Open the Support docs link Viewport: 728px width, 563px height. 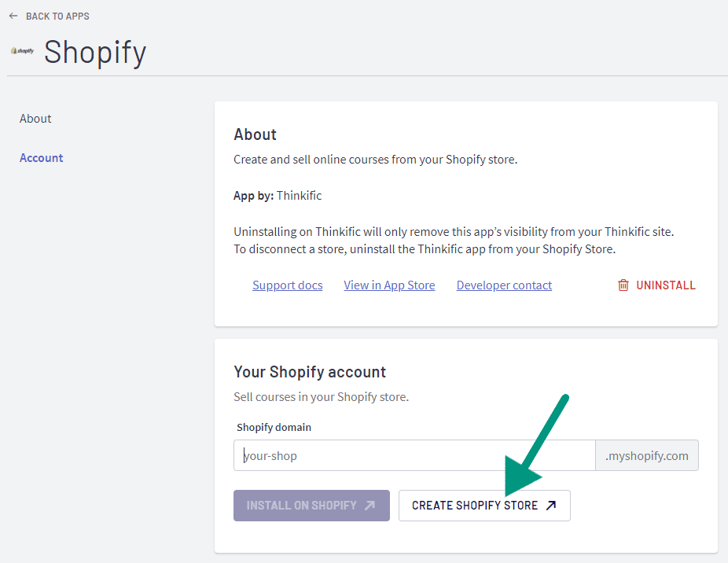pyautogui.click(x=288, y=285)
